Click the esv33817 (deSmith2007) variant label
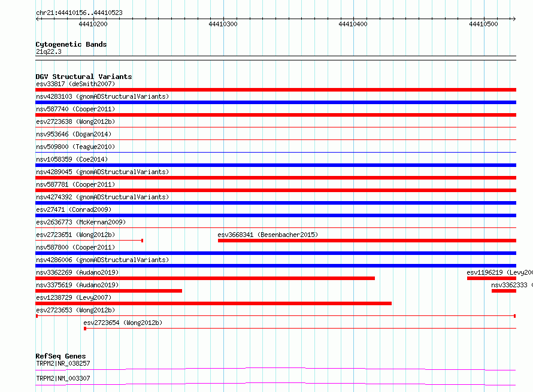The width and height of the screenshot is (533, 392). coord(75,84)
